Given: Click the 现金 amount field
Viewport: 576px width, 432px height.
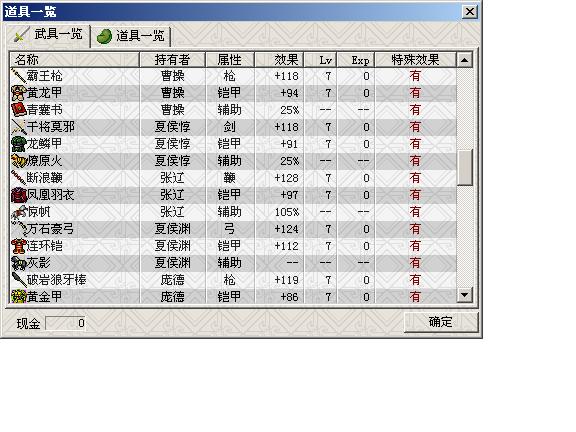Looking at the screenshot, I should click(x=65, y=323).
